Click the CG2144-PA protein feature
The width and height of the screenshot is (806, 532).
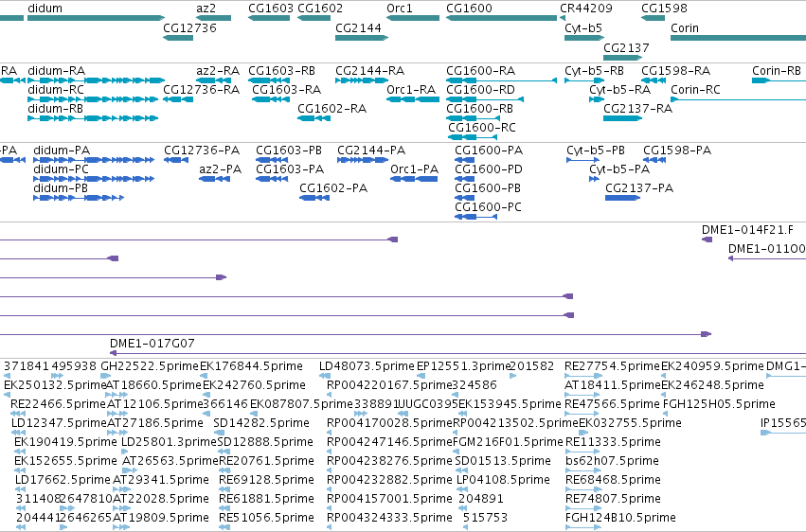pyautogui.click(x=363, y=160)
